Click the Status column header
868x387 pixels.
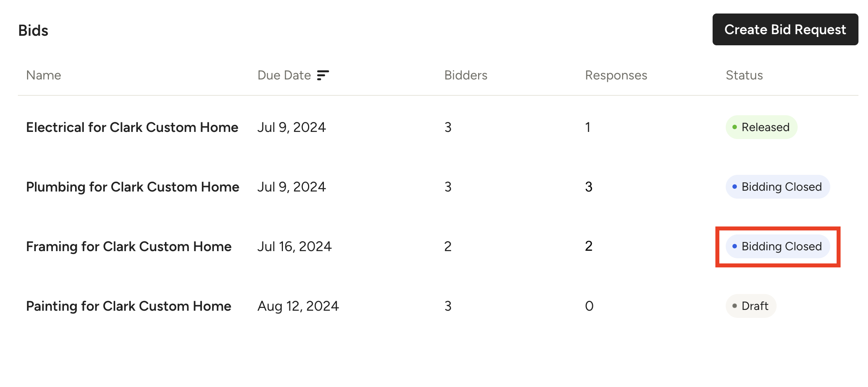(744, 75)
